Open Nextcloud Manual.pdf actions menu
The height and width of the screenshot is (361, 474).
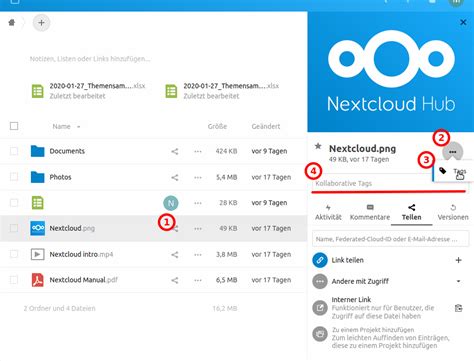click(x=198, y=280)
